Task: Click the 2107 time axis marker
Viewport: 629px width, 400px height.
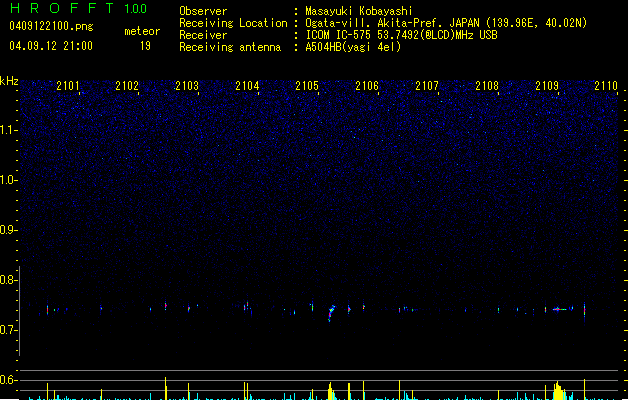Action: pyautogui.click(x=427, y=86)
